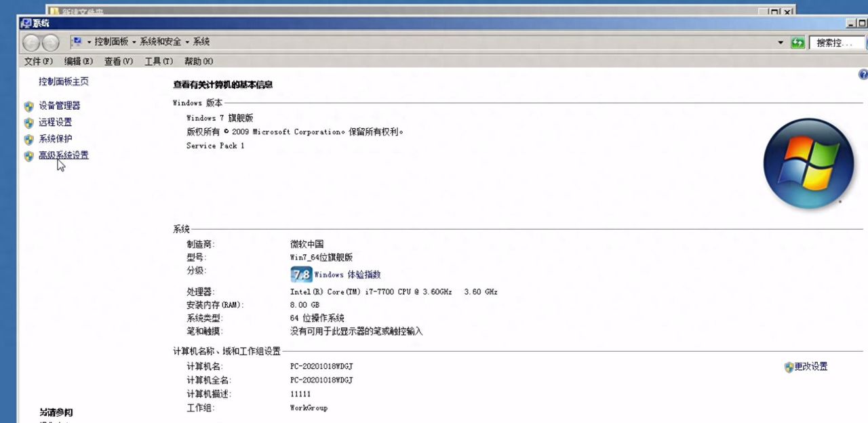
Task: Open 高级系统设置
Action: tap(62, 155)
